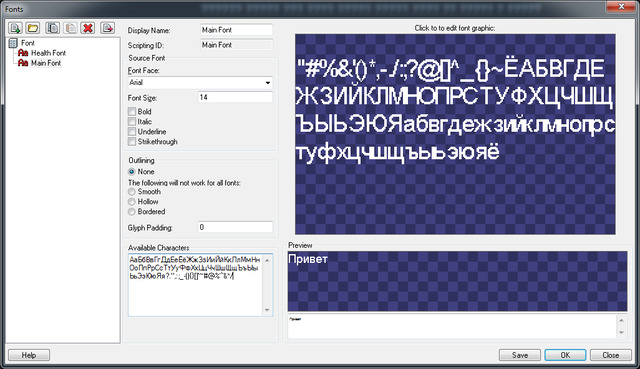Click the new font icon with green plus

click(x=15, y=28)
